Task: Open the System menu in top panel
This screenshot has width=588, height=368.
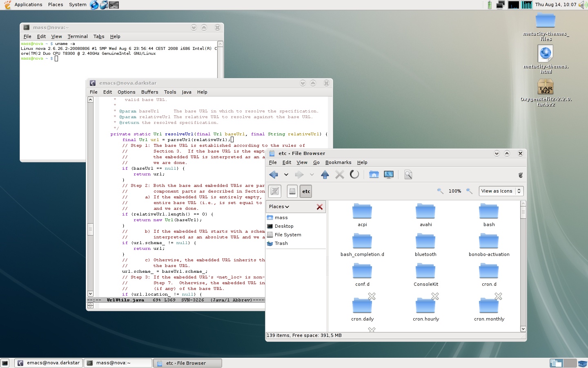Action: [78, 4]
